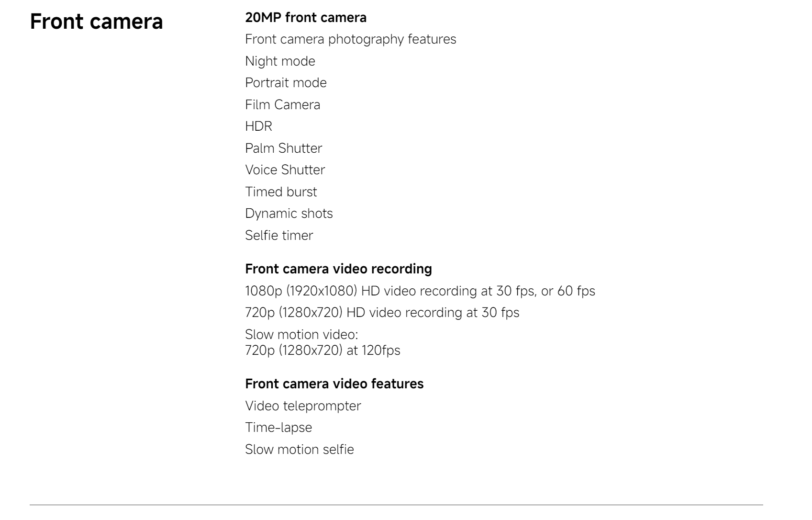
Task: Select the Dynamic shots entry
Action: click(289, 214)
